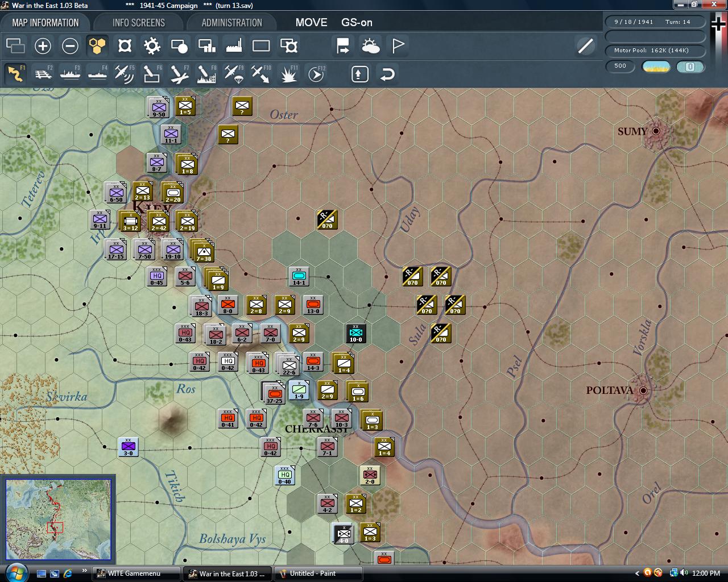
Task: Toggle the rectangle with bar chart icon
Action: [206, 46]
